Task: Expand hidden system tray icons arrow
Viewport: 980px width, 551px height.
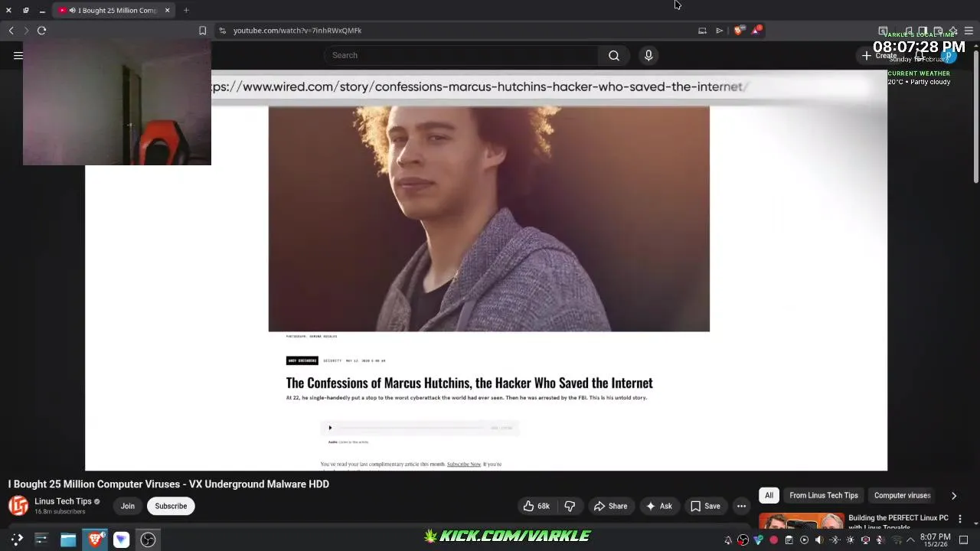Action: point(910,540)
